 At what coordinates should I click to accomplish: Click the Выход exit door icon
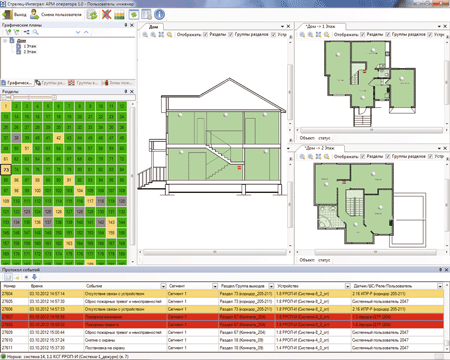(7, 15)
